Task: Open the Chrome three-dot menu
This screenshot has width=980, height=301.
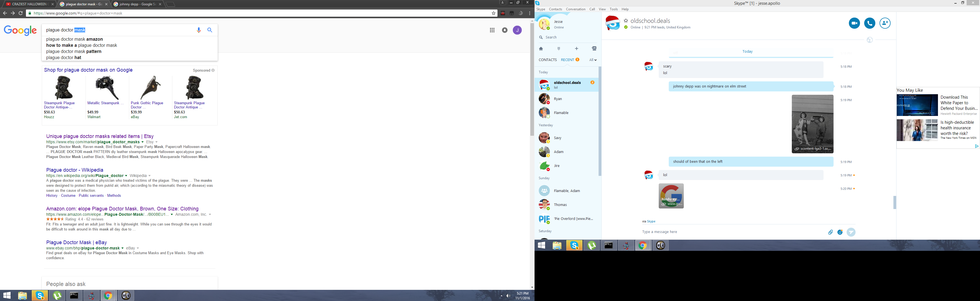Action: pyautogui.click(x=530, y=13)
